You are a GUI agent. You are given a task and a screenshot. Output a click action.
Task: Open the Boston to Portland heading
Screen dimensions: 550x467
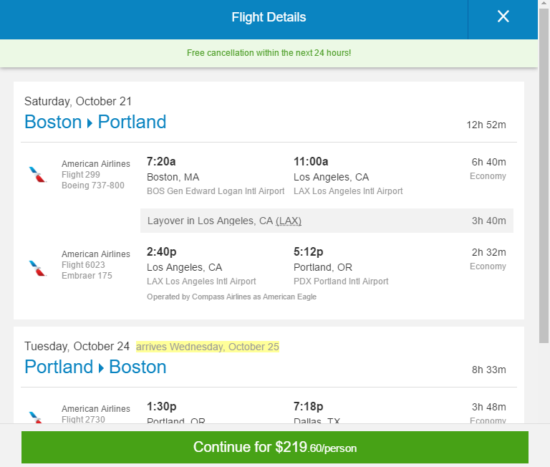[95, 122]
